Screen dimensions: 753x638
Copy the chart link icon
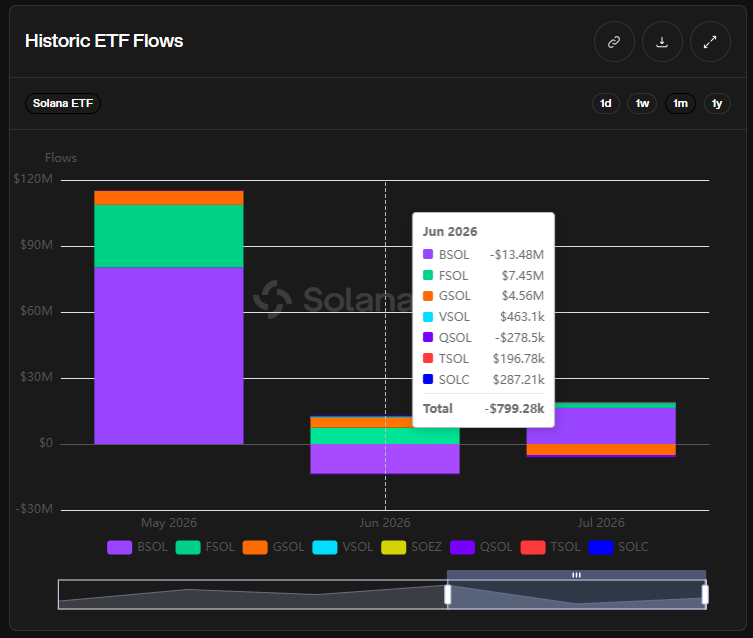pos(614,42)
